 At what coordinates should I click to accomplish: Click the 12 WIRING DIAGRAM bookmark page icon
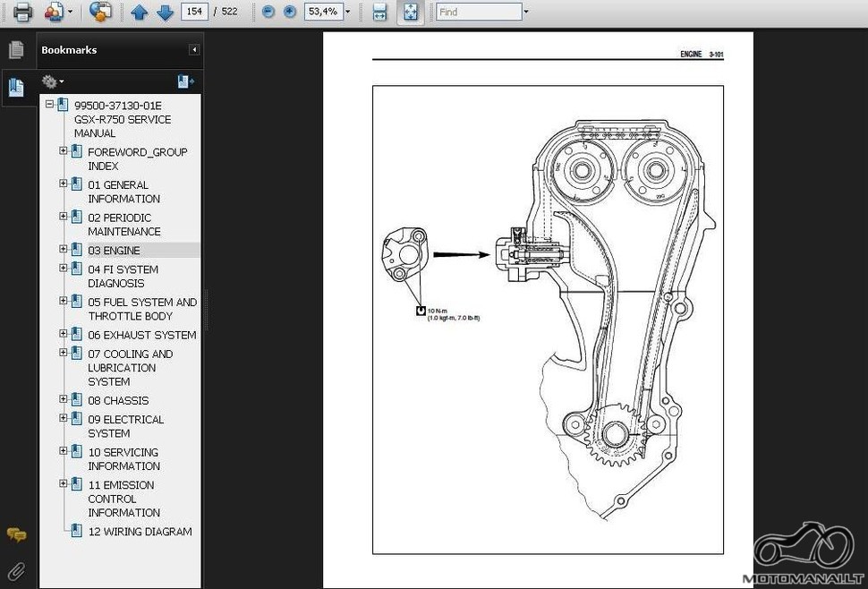tap(76, 531)
